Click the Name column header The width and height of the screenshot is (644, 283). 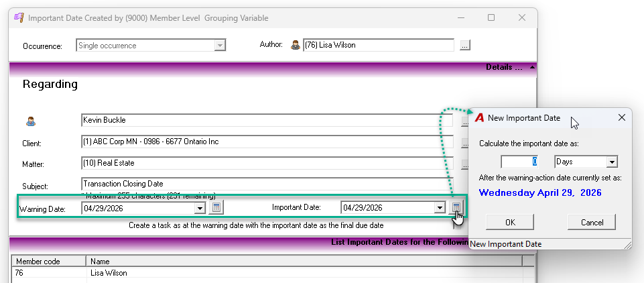pos(304,262)
